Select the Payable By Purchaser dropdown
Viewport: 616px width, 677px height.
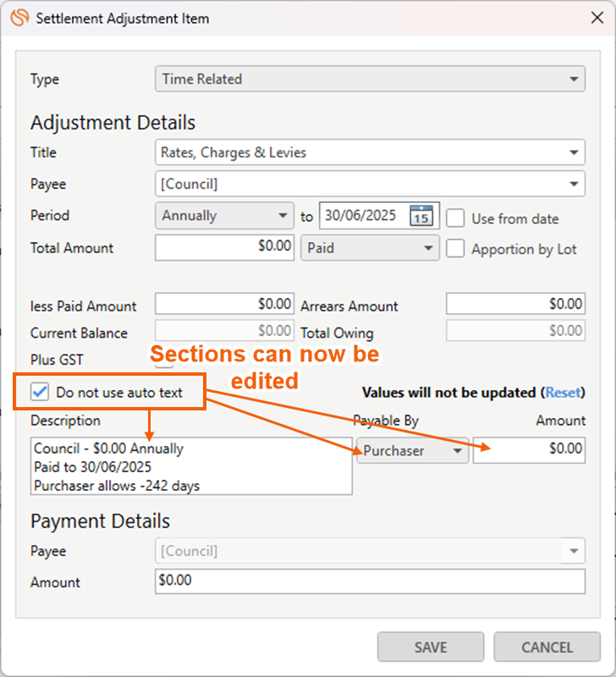click(x=413, y=450)
